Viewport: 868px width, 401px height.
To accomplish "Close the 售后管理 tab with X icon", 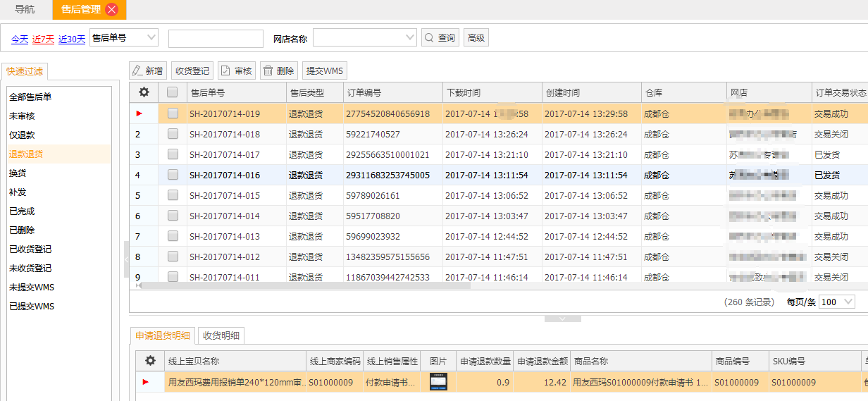I will tap(111, 9).
